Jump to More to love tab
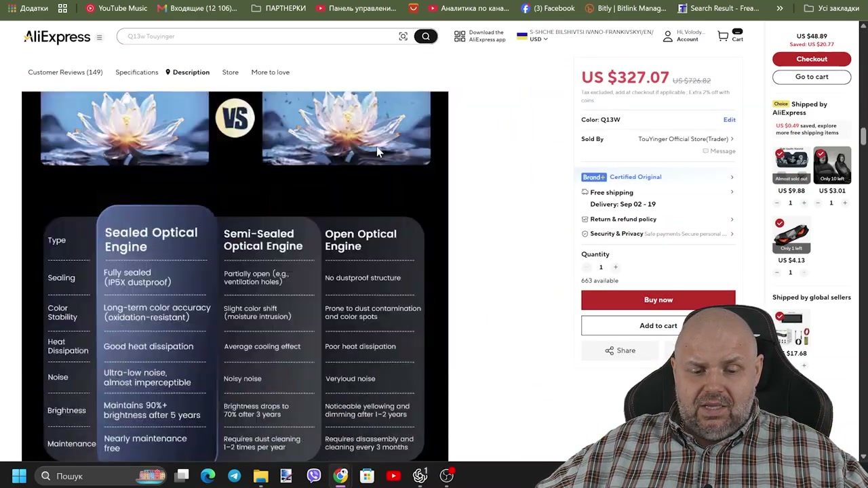The image size is (868, 488). click(x=270, y=72)
